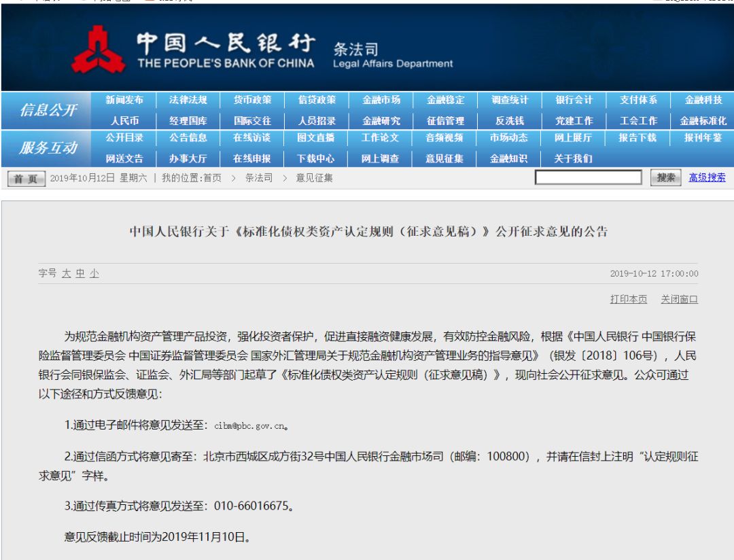Go to 金融科技 section
The width and height of the screenshot is (734, 560).
pyautogui.click(x=703, y=100)
